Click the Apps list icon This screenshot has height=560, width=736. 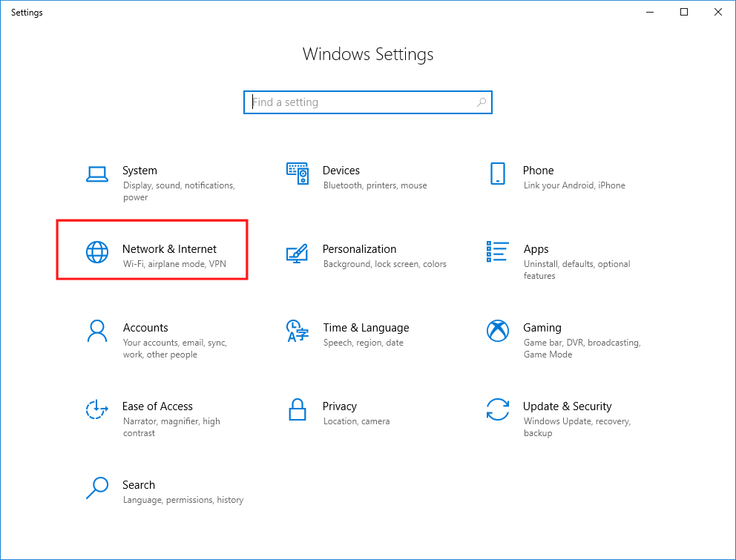pos(497,252)
